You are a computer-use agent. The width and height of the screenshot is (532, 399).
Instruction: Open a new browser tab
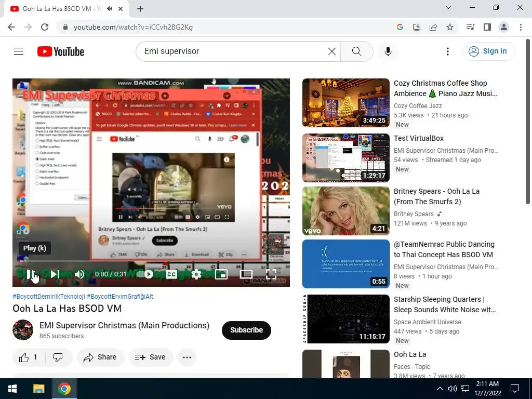click(140, 9)
